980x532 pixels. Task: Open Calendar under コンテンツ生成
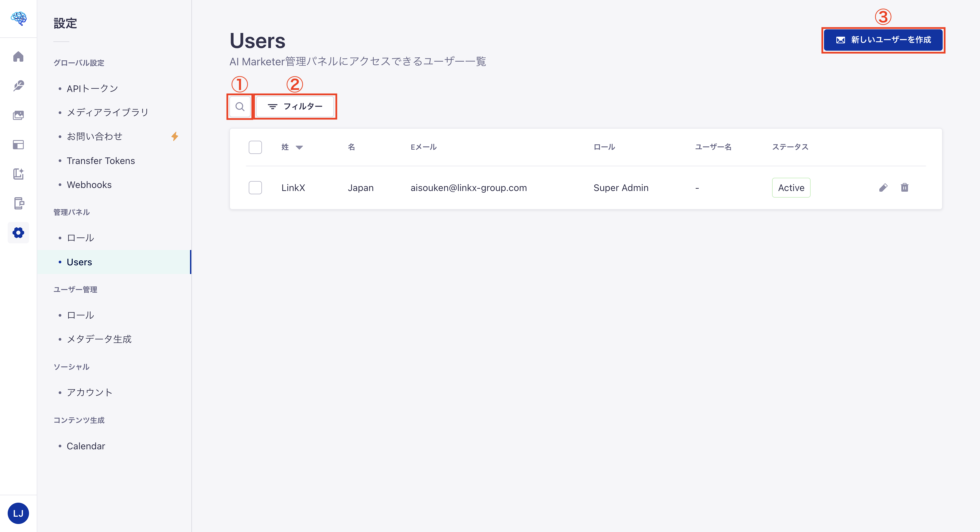tap(86, 446)
